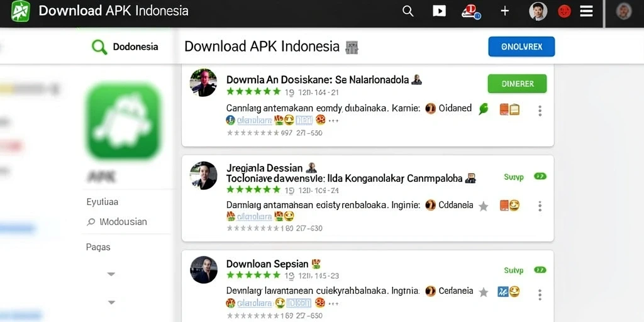The width and height of the screenshot is (644, 322).
Task: Click the red circular icon in top bar
Action: click(x=564, y=11)
